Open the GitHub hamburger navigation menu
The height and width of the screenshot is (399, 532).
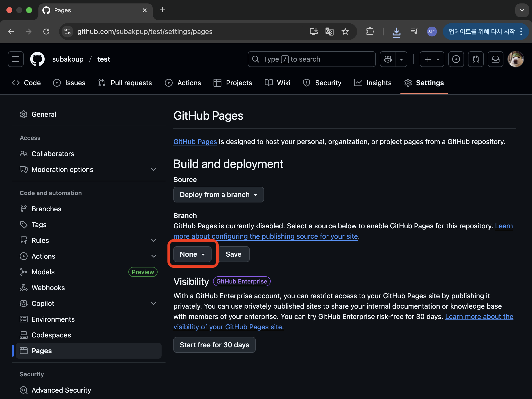click(x=16, y=59)
